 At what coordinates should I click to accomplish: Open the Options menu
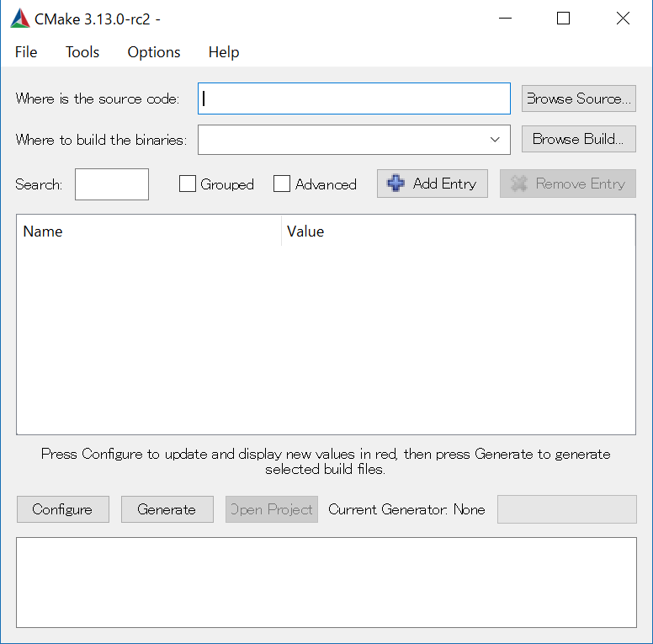[154, 52]
